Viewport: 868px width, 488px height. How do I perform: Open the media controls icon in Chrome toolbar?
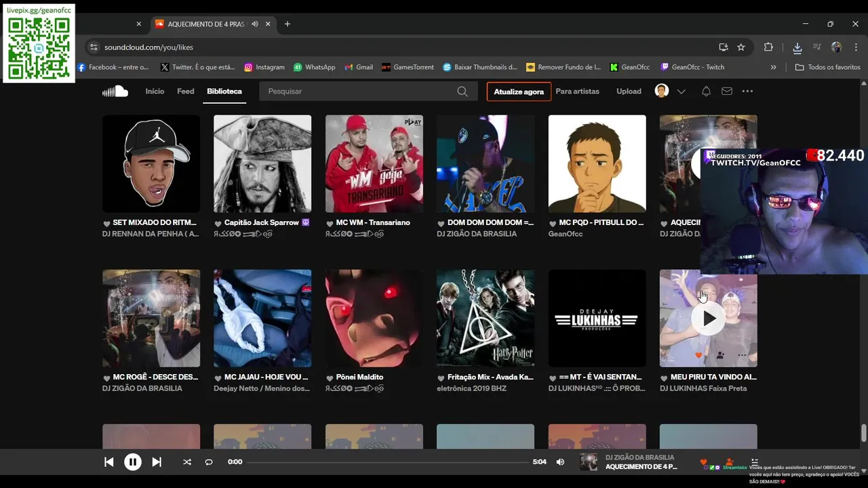(817, 47)
